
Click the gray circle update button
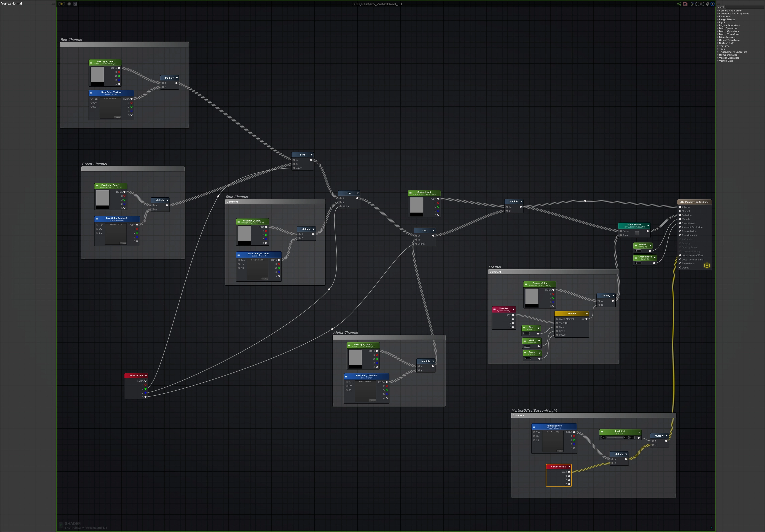(69, 4)
